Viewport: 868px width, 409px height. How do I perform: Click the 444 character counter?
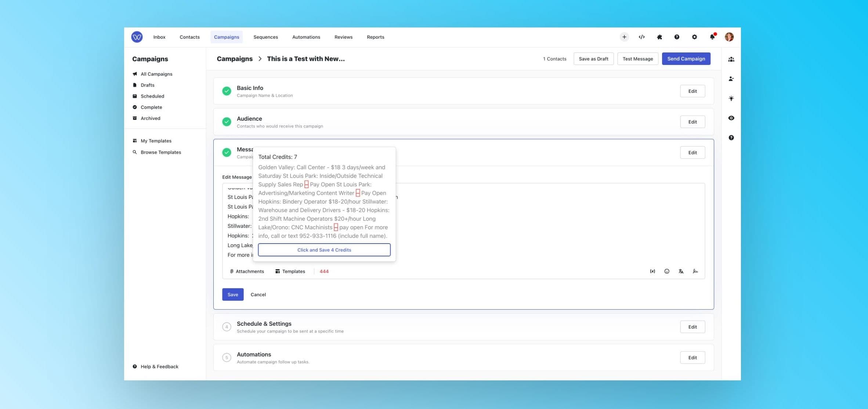click(x=324, y=271)
